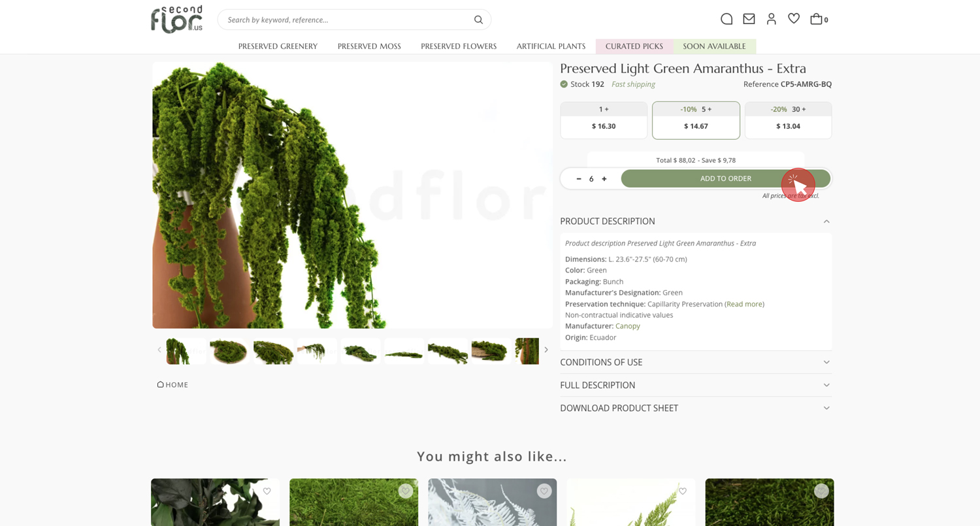Increase quantity with plus button
This screenshot has height=526, width=980.
(x=604, y=178)
